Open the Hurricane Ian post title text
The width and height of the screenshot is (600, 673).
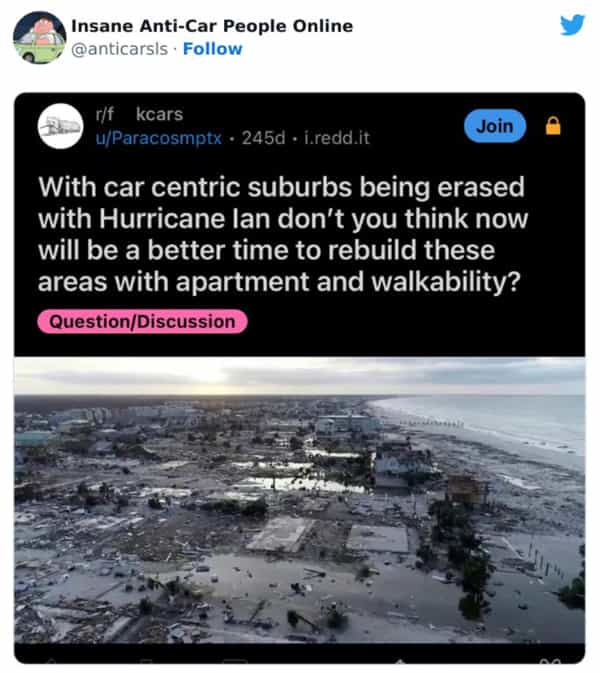tap(282, 234)
